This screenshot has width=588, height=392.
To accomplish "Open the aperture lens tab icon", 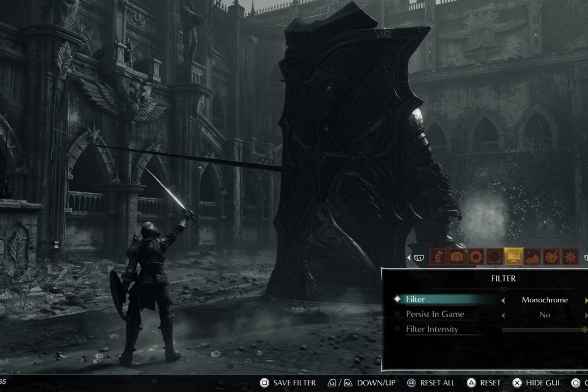I will click(x=476, y=257).
